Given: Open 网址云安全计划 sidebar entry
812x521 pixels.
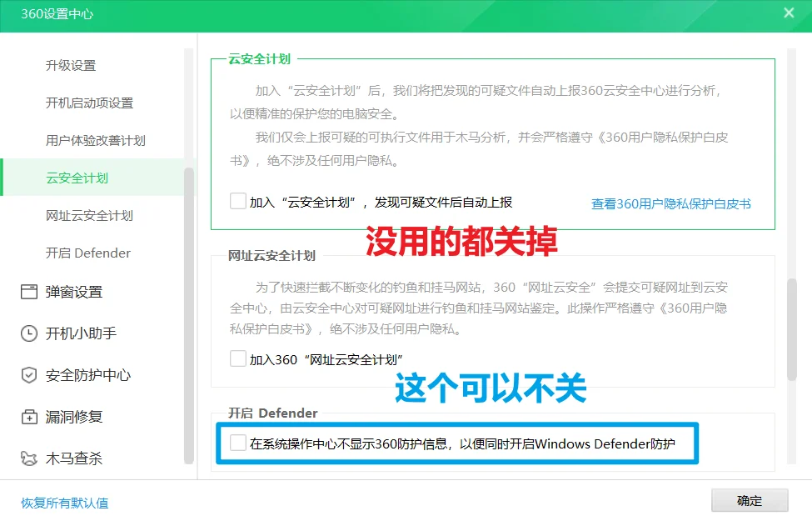Looking at the screenshot, I should click(90, 215).
